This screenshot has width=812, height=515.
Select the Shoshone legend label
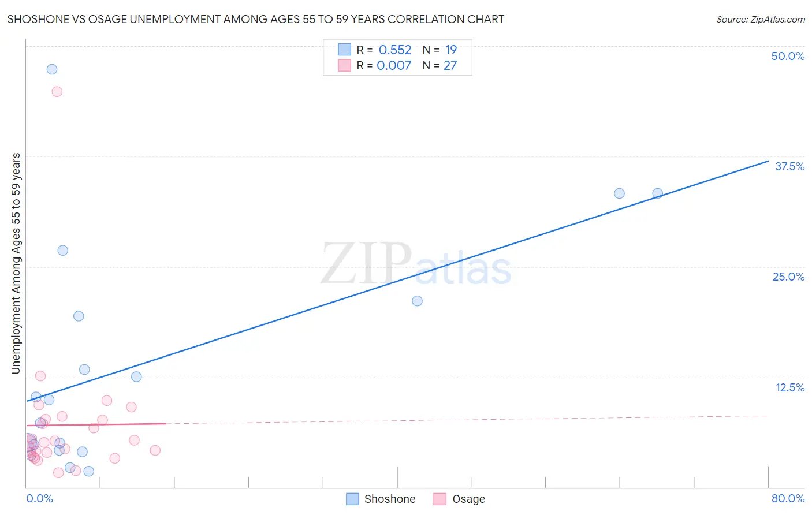(x=390, y=499)
